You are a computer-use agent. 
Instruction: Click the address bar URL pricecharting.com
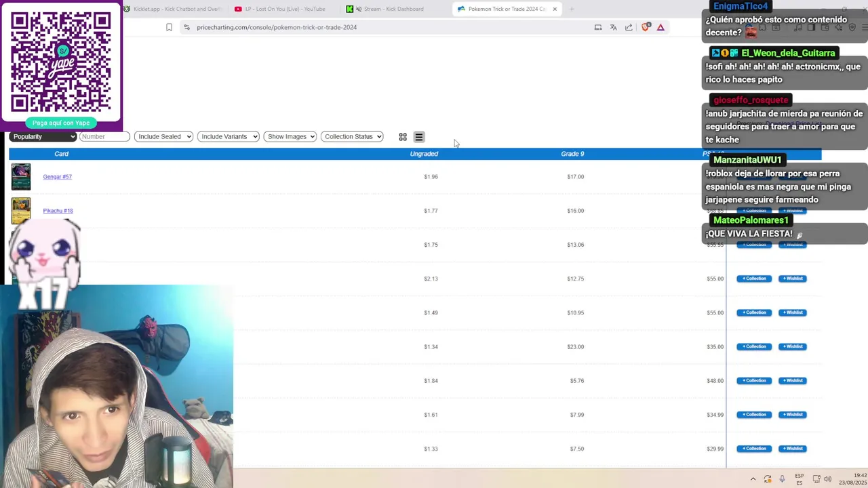point(277,27)
